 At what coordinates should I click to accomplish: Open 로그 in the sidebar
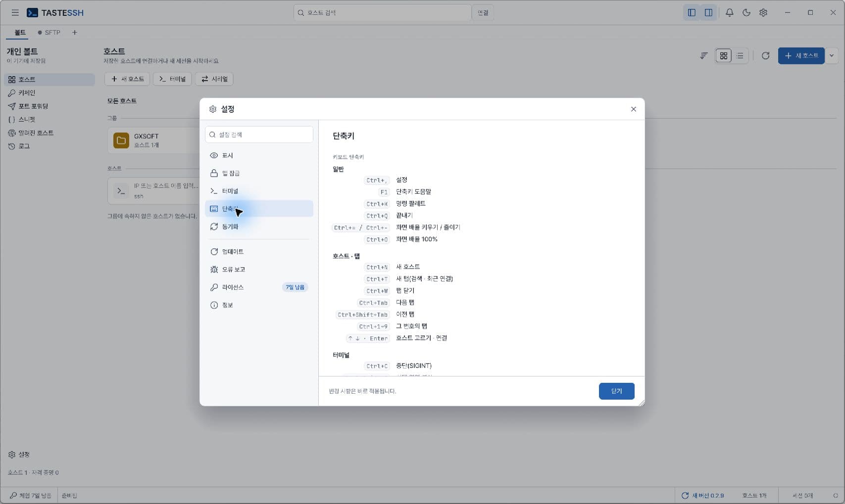click(49, 146)
